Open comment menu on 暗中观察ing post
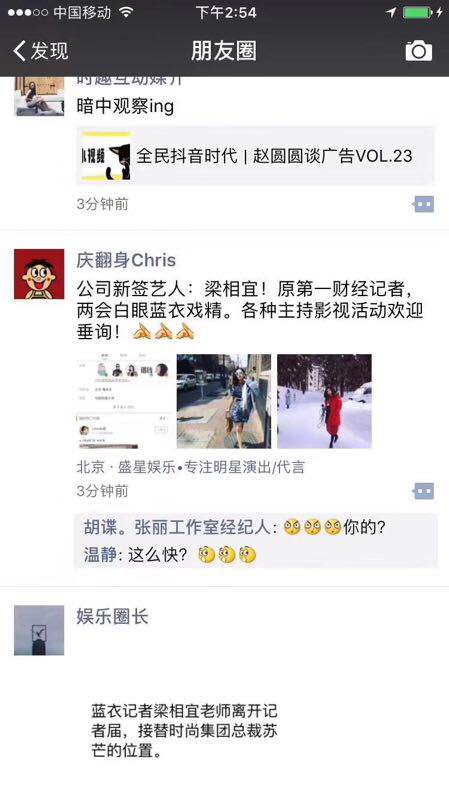The width and height of the screenshot is (449, 798). (424, 204)
